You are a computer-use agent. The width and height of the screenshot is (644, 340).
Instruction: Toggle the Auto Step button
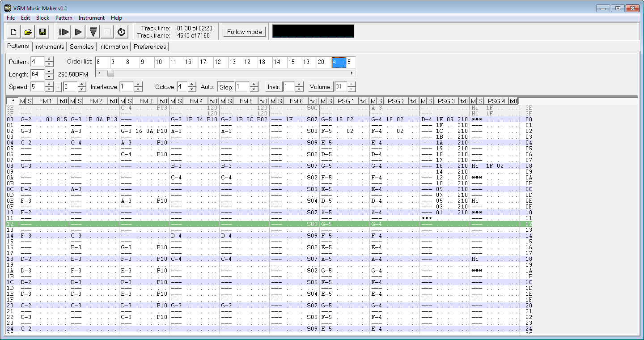point(226,87)
